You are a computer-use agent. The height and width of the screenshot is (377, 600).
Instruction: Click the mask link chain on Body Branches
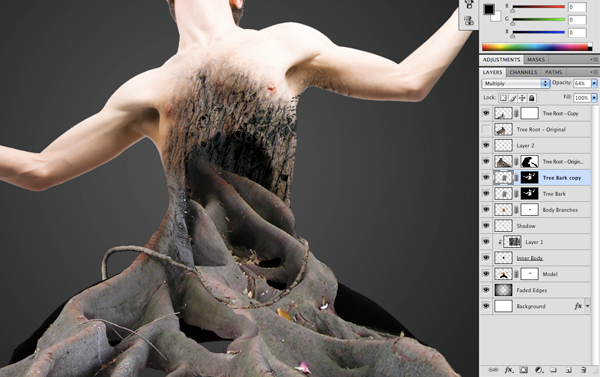point(516,210)
